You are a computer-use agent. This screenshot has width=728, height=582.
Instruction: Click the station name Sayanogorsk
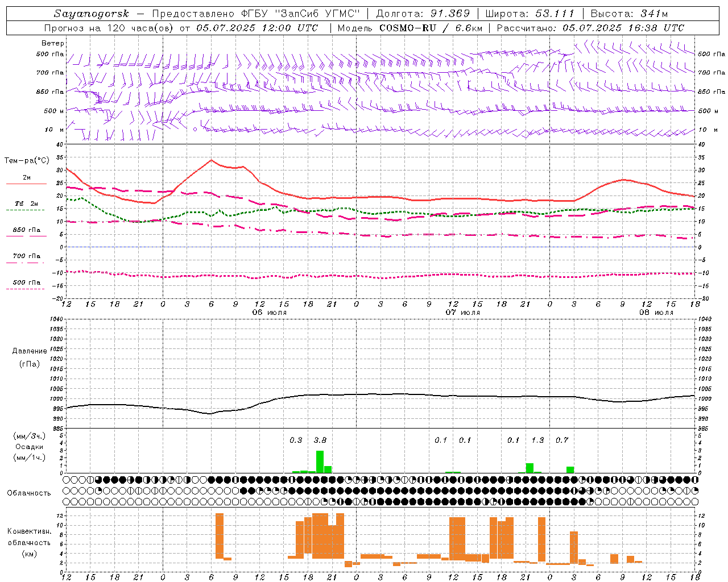click(92, 14)
